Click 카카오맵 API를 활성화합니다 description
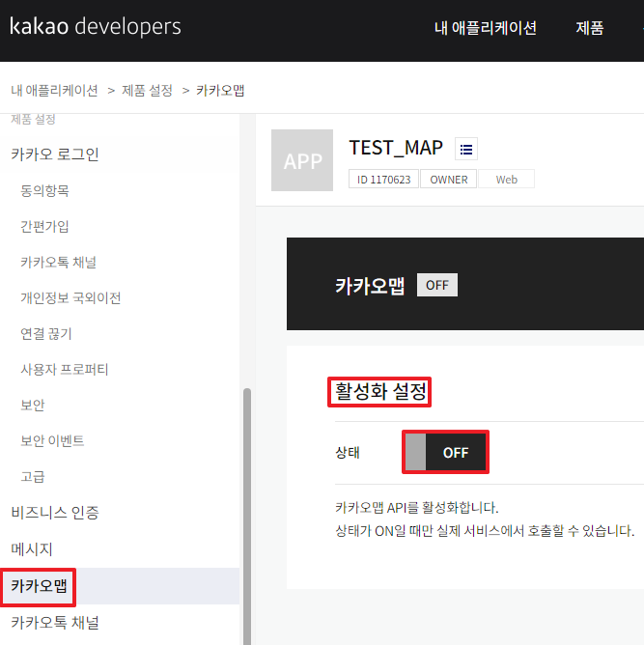 pyautogui.click(x=417, y=508)
